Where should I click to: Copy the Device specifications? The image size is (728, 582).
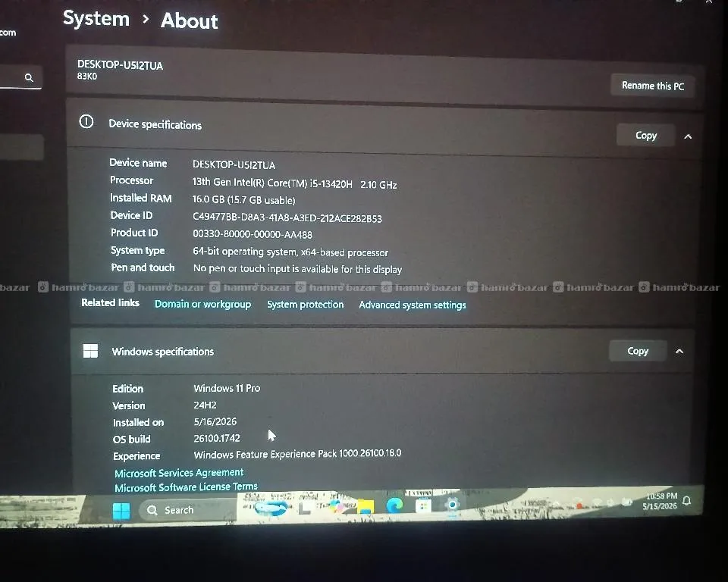pos(645,135)
